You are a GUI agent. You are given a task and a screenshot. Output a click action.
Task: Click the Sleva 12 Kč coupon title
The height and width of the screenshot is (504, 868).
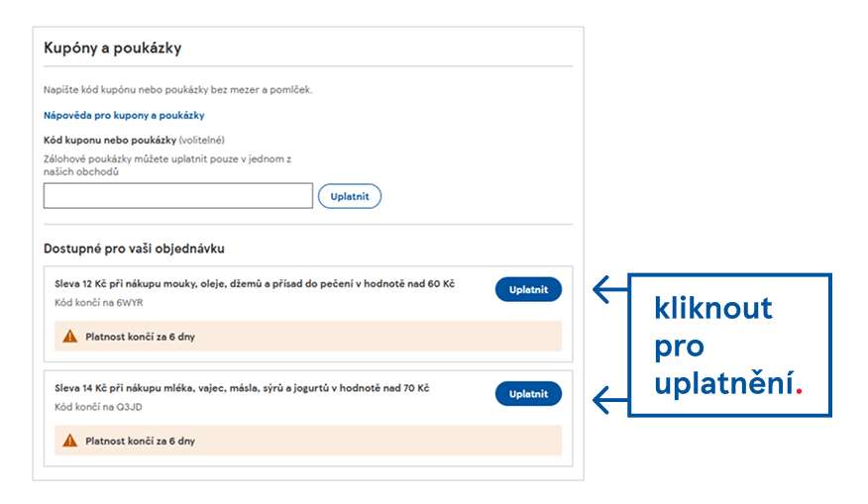coord(255,284)
